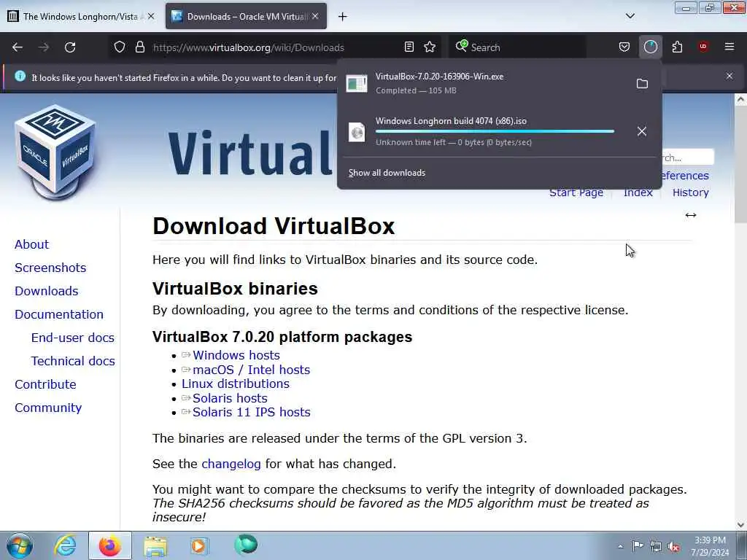Screen dimensions: 747x560
Task: Open the taskbar clock showing 3:39 PM
Action: [710, 546]
